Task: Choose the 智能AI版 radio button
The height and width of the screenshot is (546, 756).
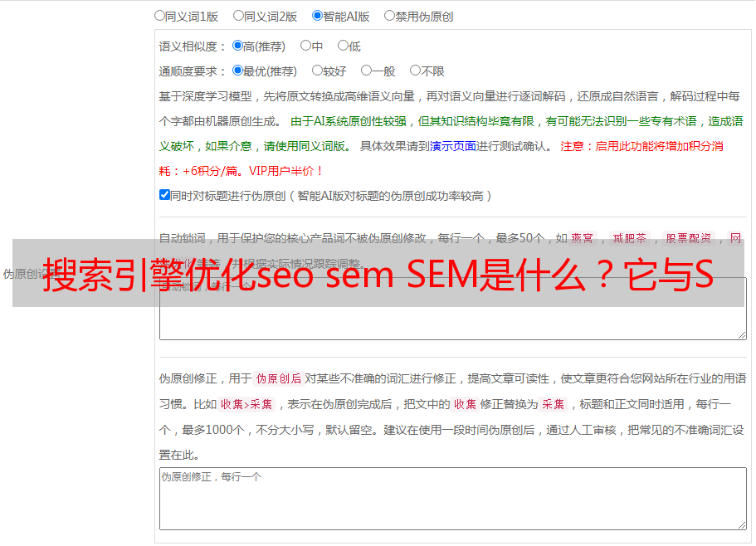Action: pyautogui.click(x=317, y=16)
